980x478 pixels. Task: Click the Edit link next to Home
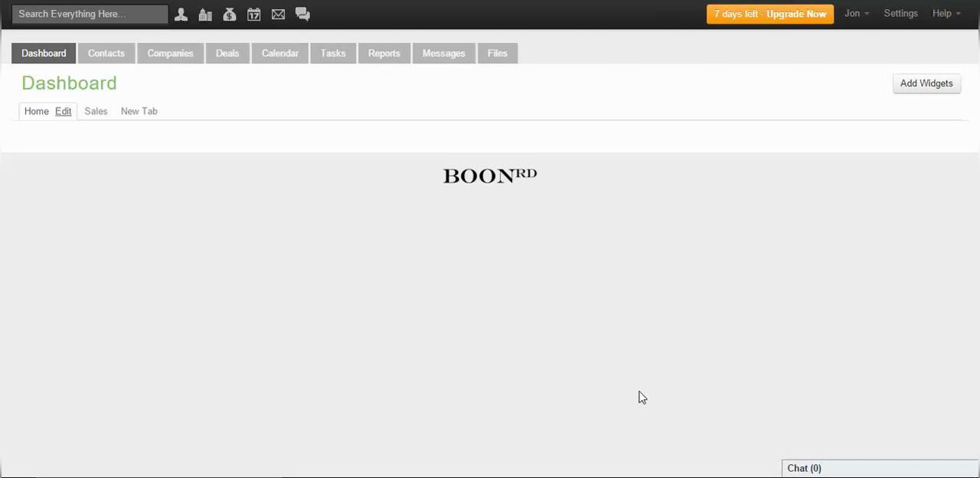click(63, 111)
